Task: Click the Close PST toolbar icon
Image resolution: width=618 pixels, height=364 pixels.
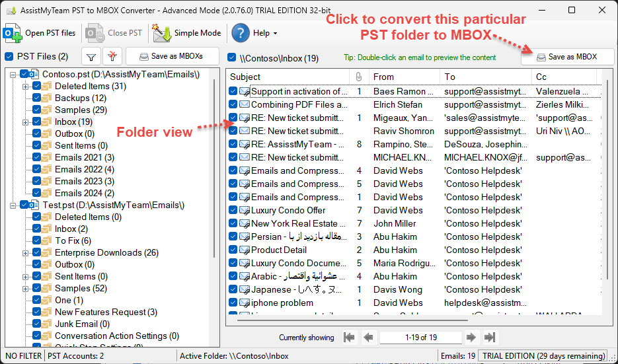Action: click(95, 33)
